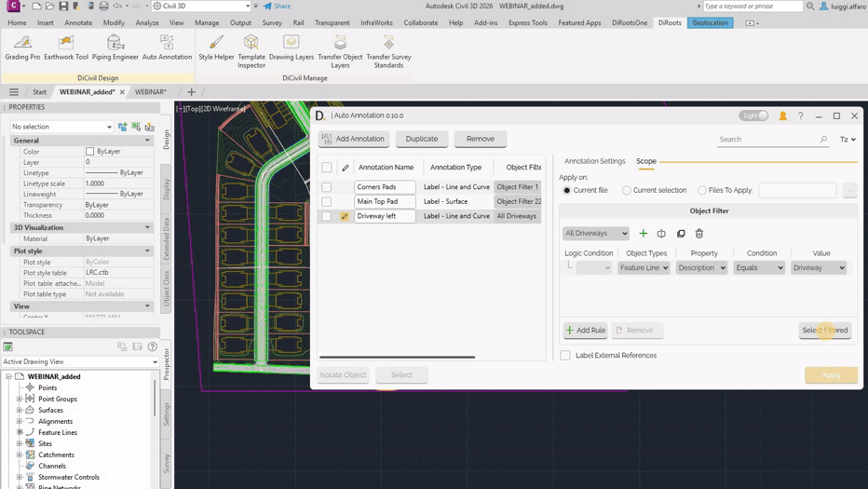The image size is (868, 489).
Task: Launch the Earthwork Tool
Action: click(x=66, y=48)
